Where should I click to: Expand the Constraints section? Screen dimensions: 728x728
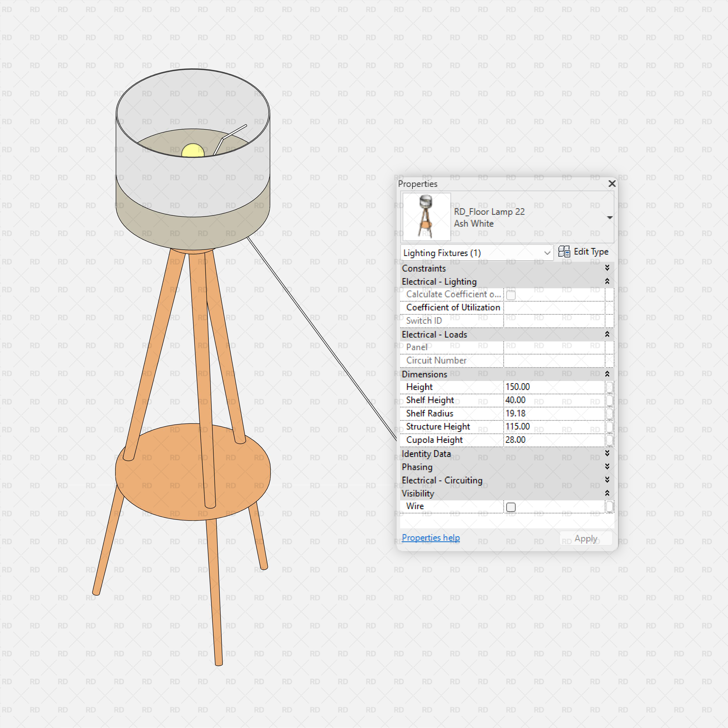(x=607, y=268)
